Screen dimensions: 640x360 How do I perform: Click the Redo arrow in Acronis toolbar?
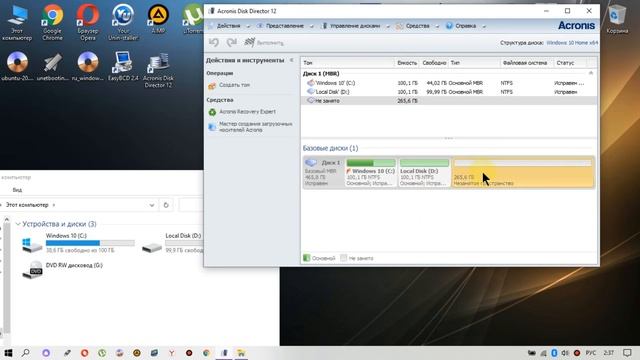tap(232, 42)
